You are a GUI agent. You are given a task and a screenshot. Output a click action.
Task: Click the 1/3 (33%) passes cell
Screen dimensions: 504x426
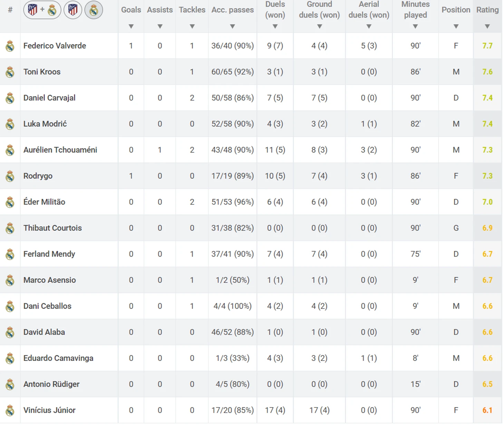point(233,358)
